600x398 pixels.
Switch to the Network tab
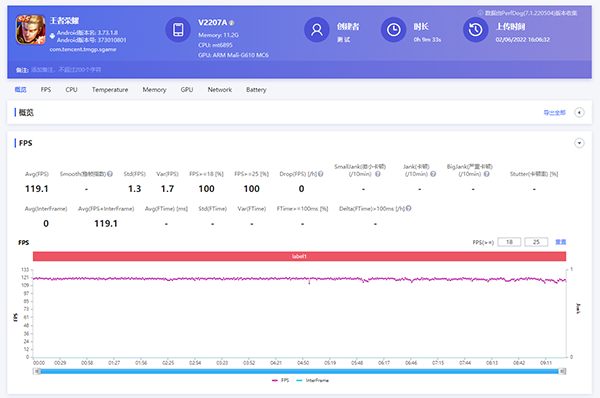(x=220, y=90)
